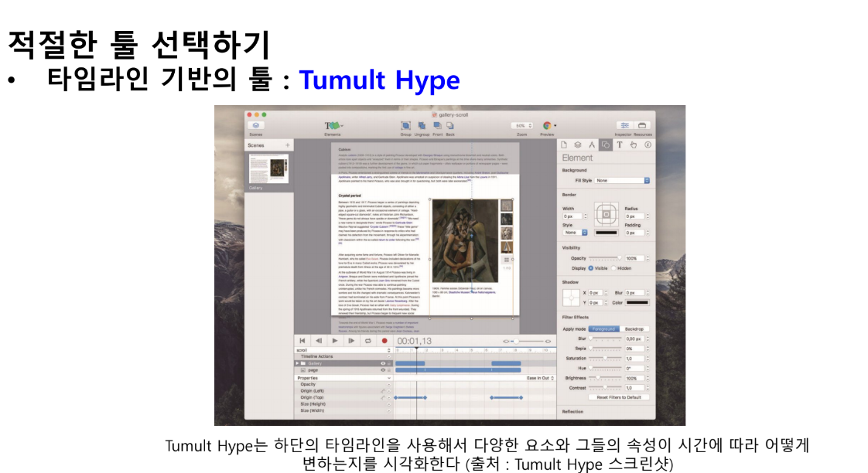This screenshot has height=473, width=868.
Task: Open the Fill Style dropdown
Action: (622, 180)
